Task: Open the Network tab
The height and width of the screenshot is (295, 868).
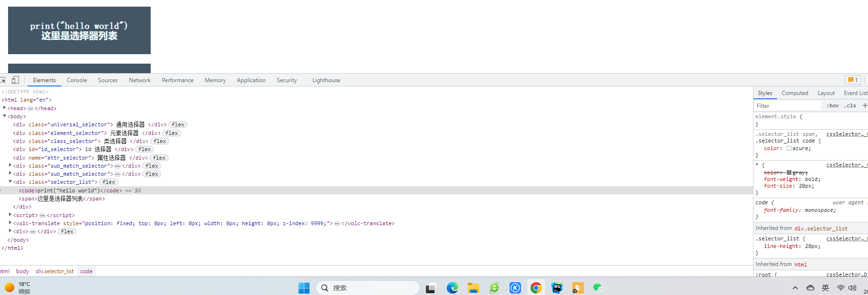Action: click(140, 80)
